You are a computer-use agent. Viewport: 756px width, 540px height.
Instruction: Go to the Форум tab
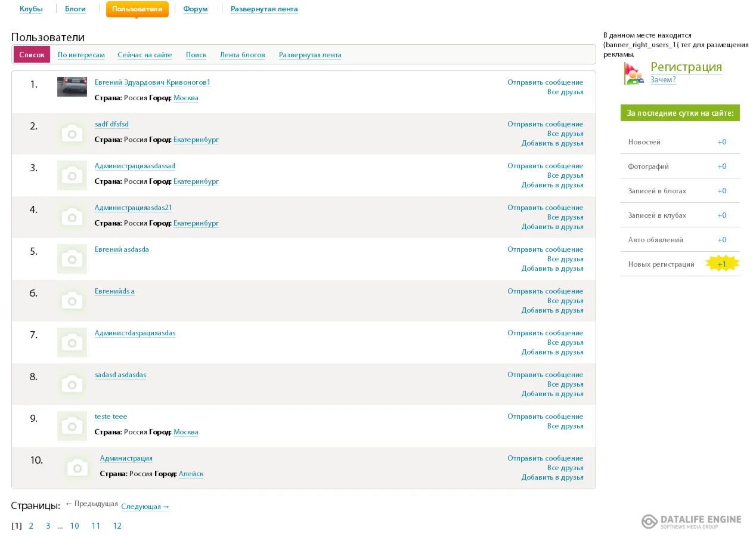click(x=196, y=9)
